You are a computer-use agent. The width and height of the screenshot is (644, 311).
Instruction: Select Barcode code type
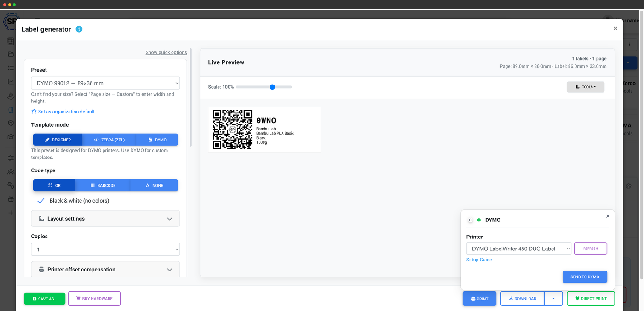click(103, 185)
